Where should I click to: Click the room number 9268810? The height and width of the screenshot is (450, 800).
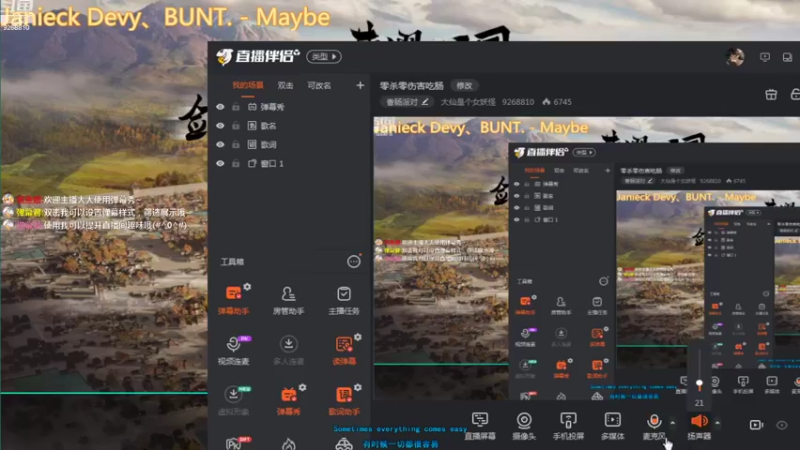518,102
